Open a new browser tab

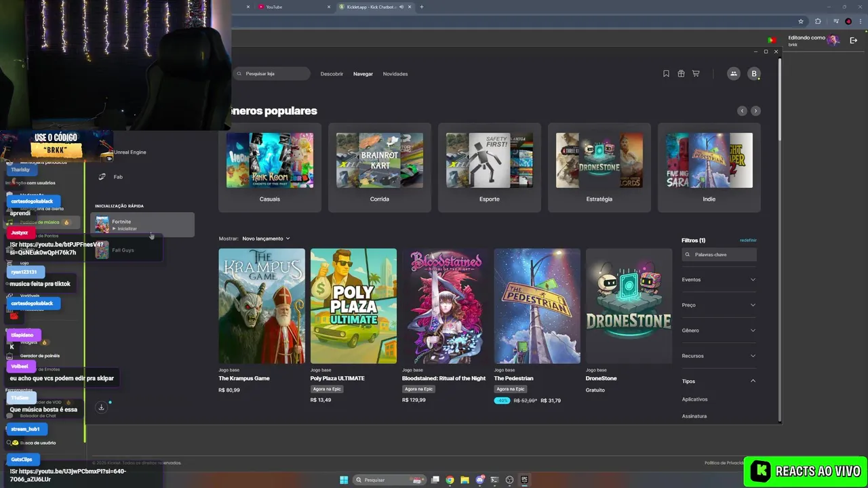point(422,7)
